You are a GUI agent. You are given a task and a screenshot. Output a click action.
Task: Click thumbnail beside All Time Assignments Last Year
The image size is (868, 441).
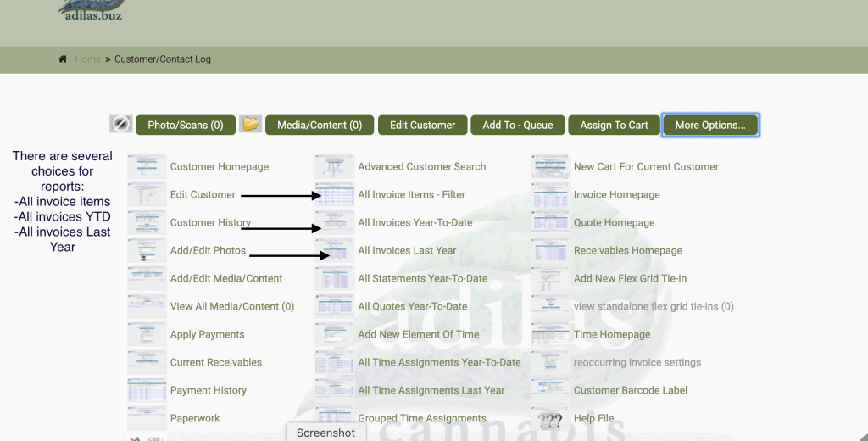pyautogui.click(x=334, y=390)
